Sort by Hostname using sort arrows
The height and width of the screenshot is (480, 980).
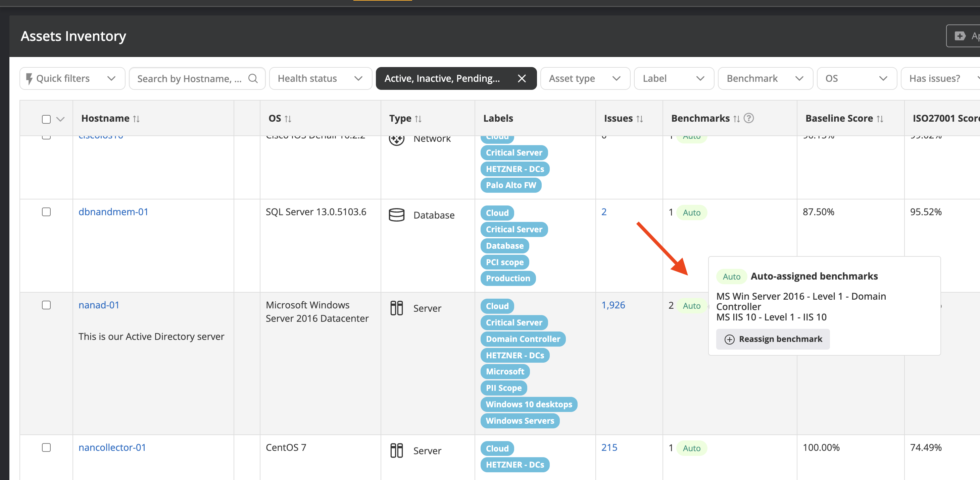click(x=136, y=119)
